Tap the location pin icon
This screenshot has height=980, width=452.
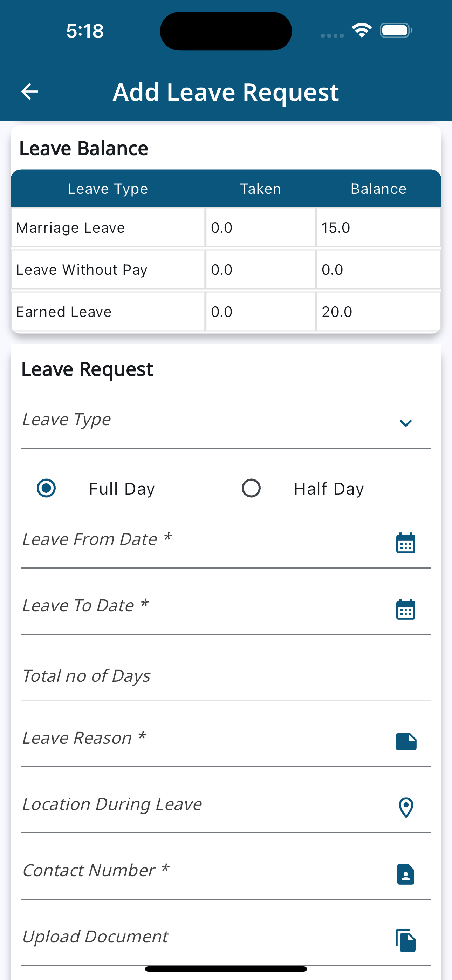(x=406, y=807)
